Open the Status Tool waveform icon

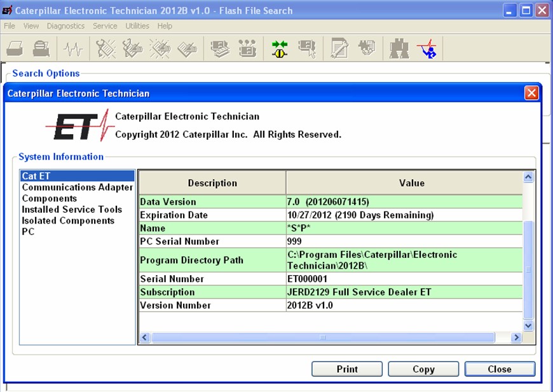[73, 49]
